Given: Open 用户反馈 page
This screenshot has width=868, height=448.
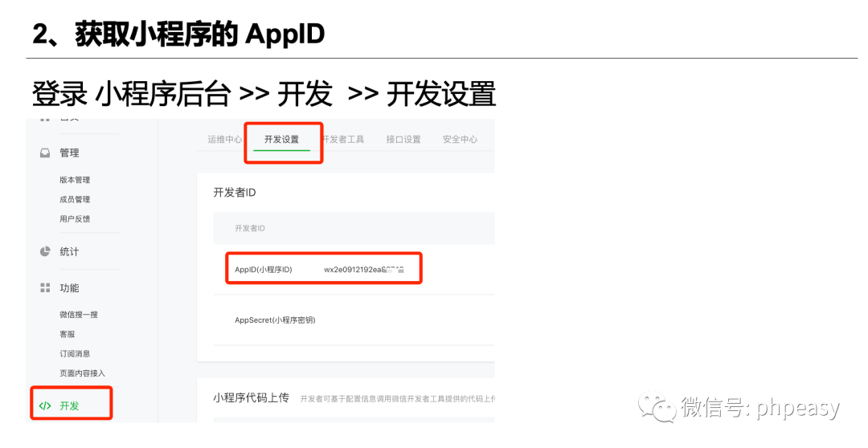Looking at the screenshot, I should [x=75, y=219].
